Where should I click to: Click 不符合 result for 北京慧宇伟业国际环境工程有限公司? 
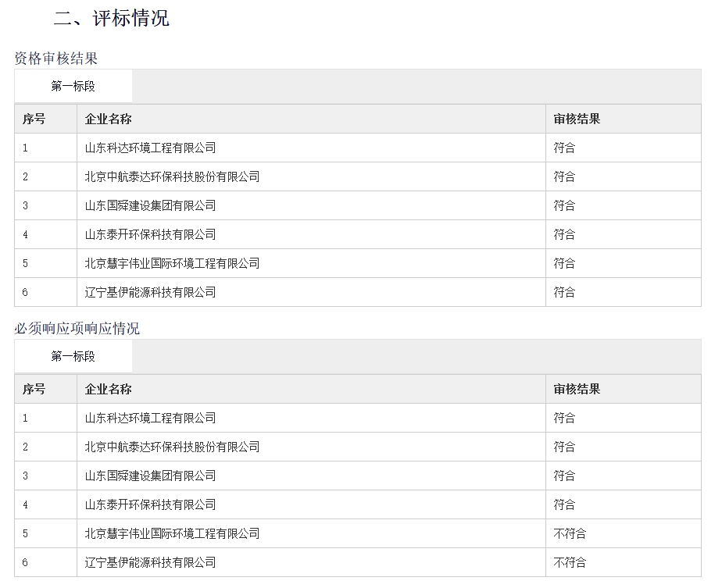pos(570,534)
